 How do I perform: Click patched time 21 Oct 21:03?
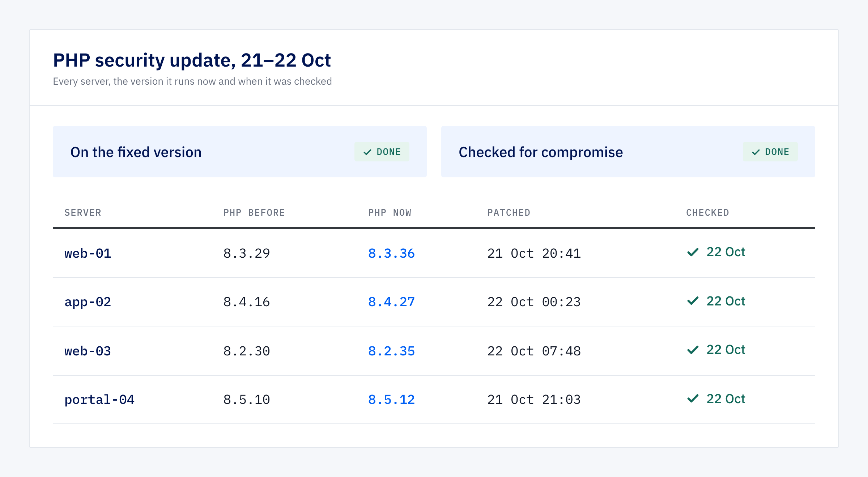pos(534,400)
